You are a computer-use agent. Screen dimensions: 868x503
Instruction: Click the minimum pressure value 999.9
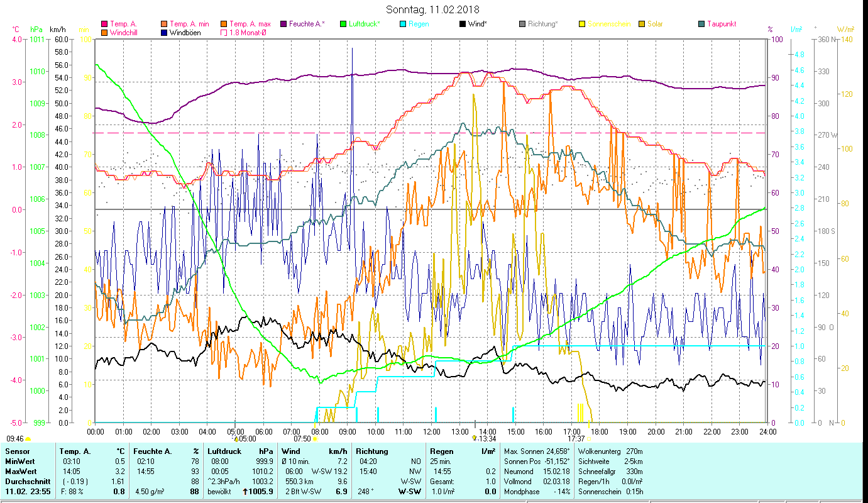264,462
